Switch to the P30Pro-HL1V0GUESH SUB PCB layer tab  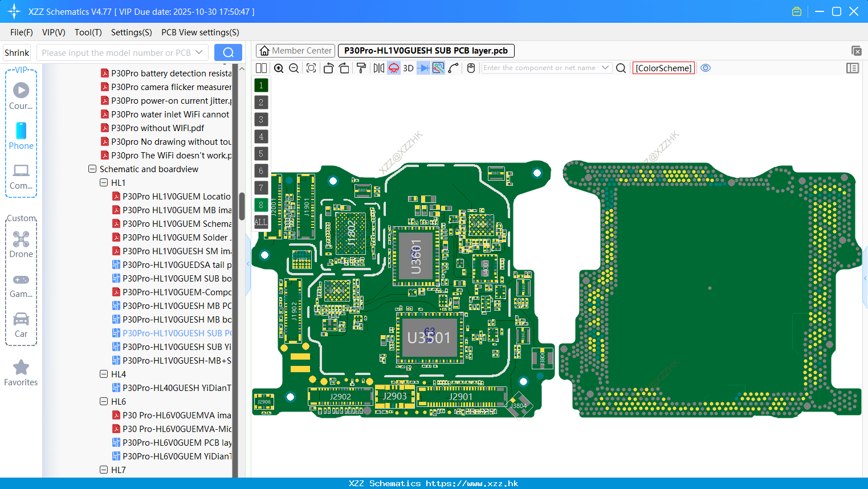click(426, 51)
